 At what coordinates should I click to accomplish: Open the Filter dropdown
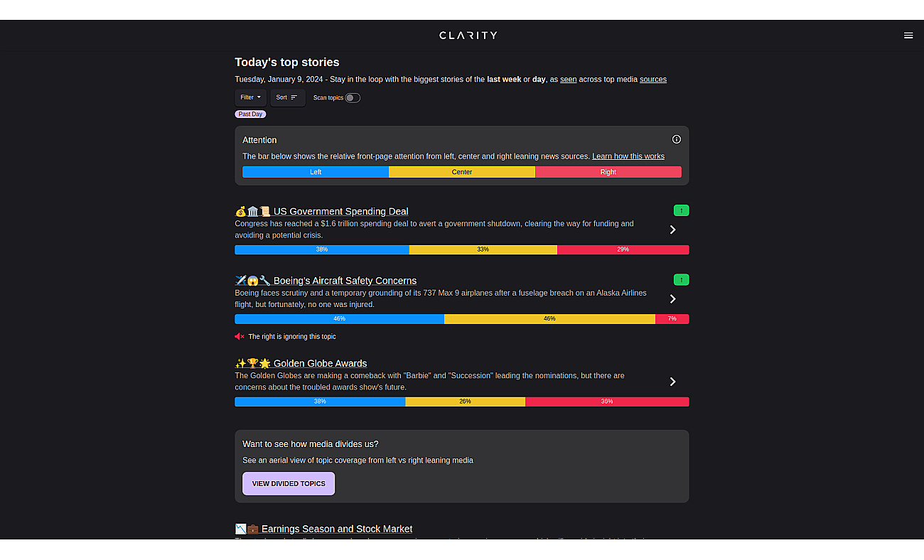(x=251, y=97)
